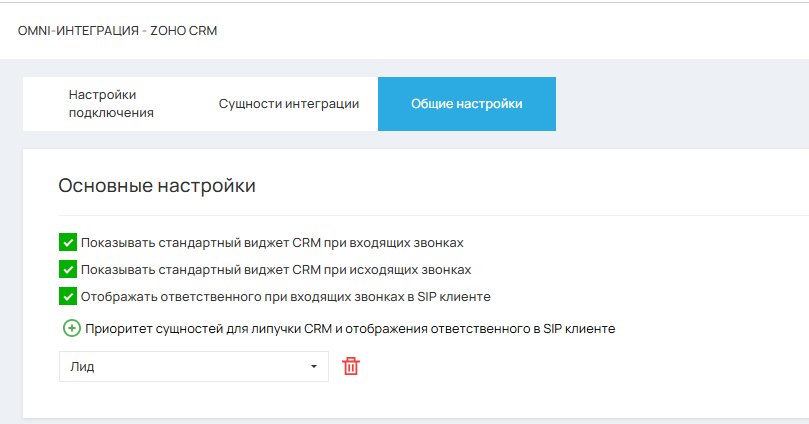Toggle CRM widget for входящих звонках checkbox
This screenshot has width=809, height=424.
68,242
